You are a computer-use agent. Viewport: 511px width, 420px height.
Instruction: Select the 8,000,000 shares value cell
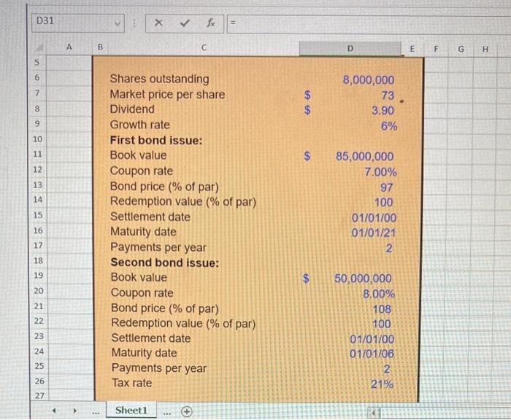[368, 79]
